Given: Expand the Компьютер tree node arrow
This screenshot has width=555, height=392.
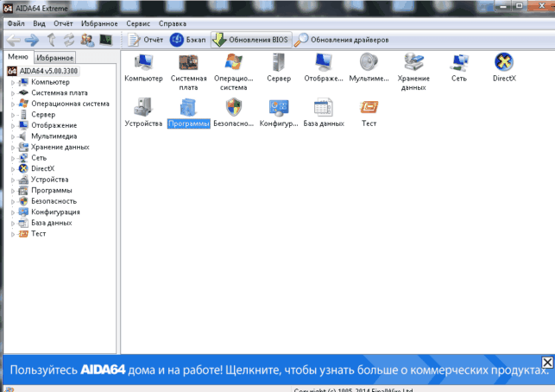Looking at the screenshot, I should click(x=13, y=83).
